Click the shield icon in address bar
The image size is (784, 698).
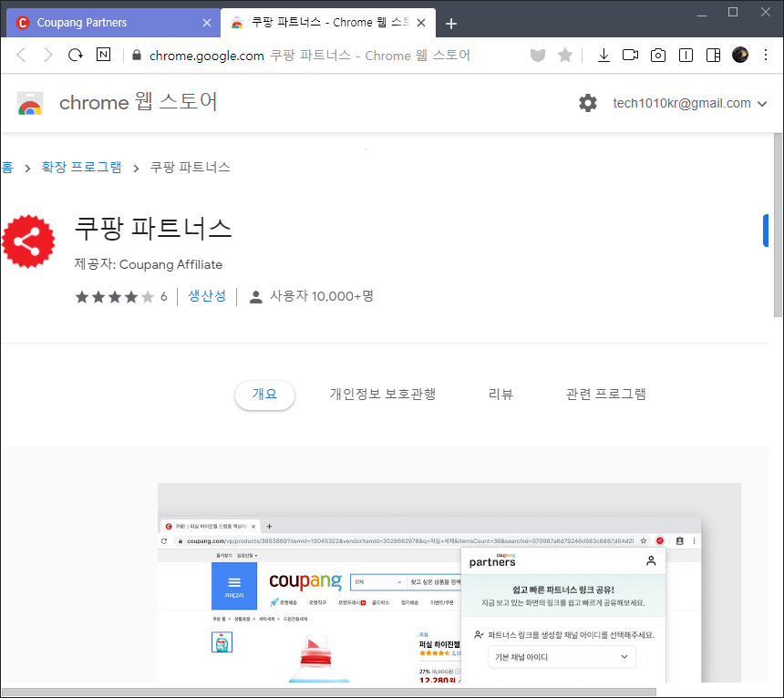point(538,55)
